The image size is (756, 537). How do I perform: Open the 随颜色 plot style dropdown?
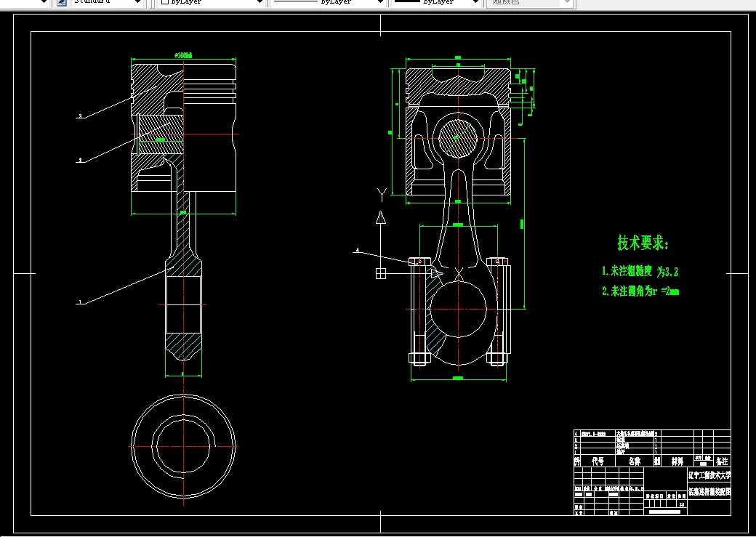[530, 2]
